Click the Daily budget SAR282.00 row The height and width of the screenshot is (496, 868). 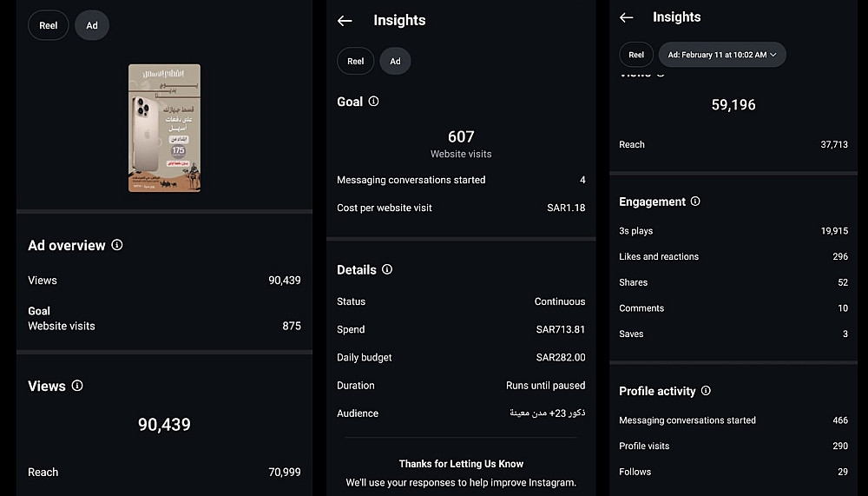461,357
